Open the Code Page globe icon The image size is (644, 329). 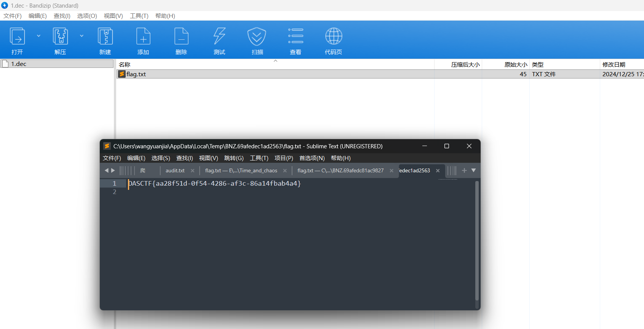334,37
